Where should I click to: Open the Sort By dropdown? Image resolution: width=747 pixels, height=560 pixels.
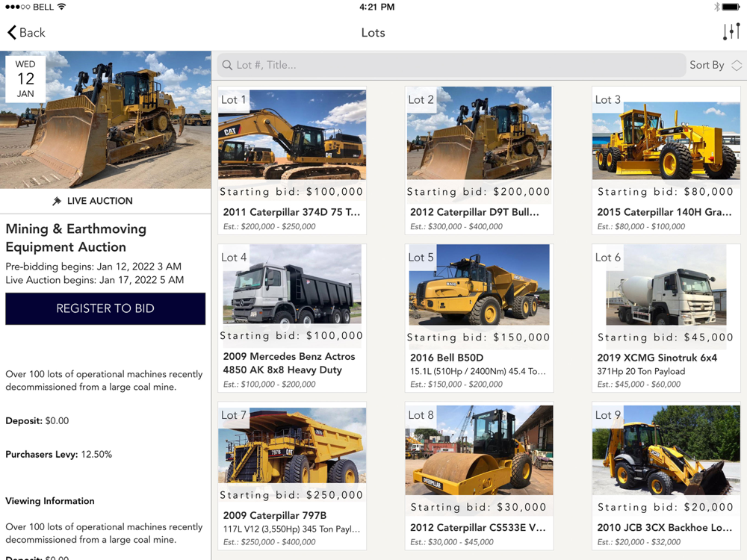point(716,65)
